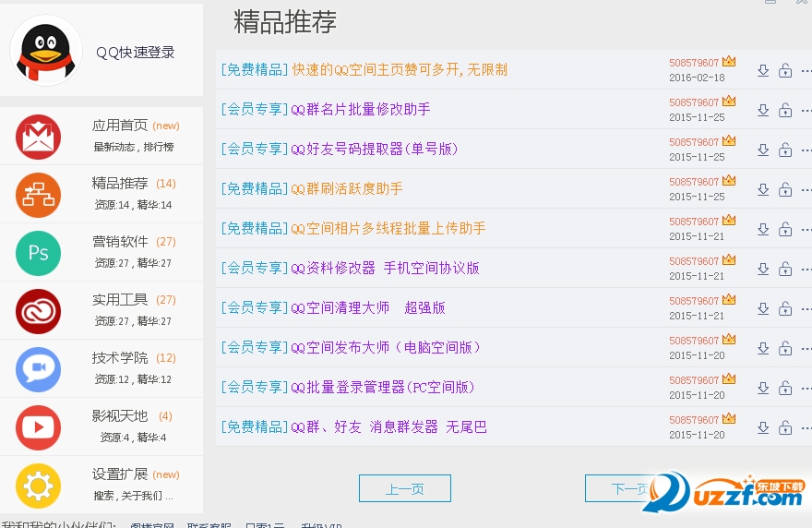Screen dimensions: 812x528
Task: Click lock icon for QQ群刷活跃度助手
Action: tap(785, 189)
